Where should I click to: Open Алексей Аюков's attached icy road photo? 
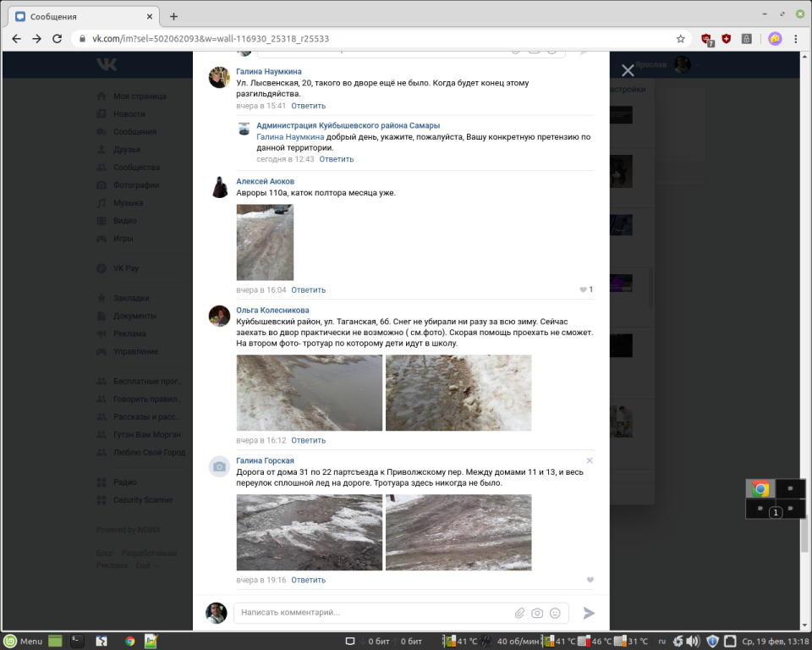(265, 242)
